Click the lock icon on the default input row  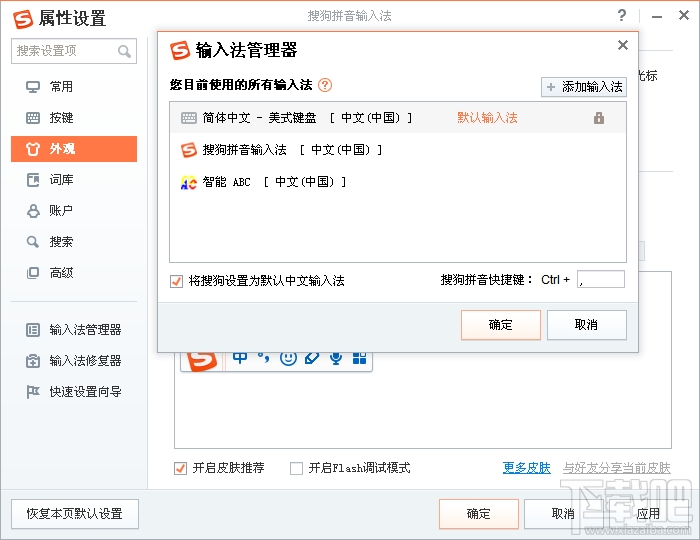599,118
